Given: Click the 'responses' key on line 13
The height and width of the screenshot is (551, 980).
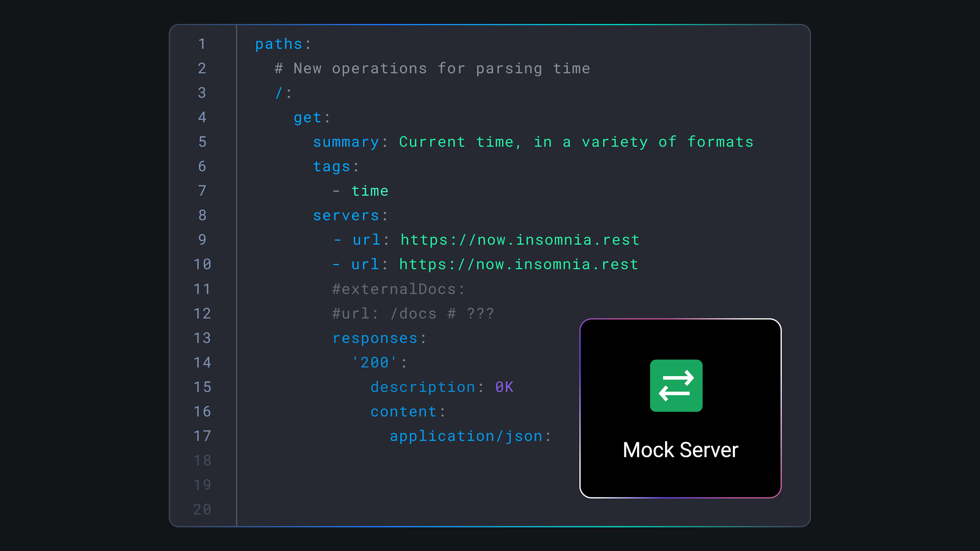Looking at the screenshot, I should 375,338.
